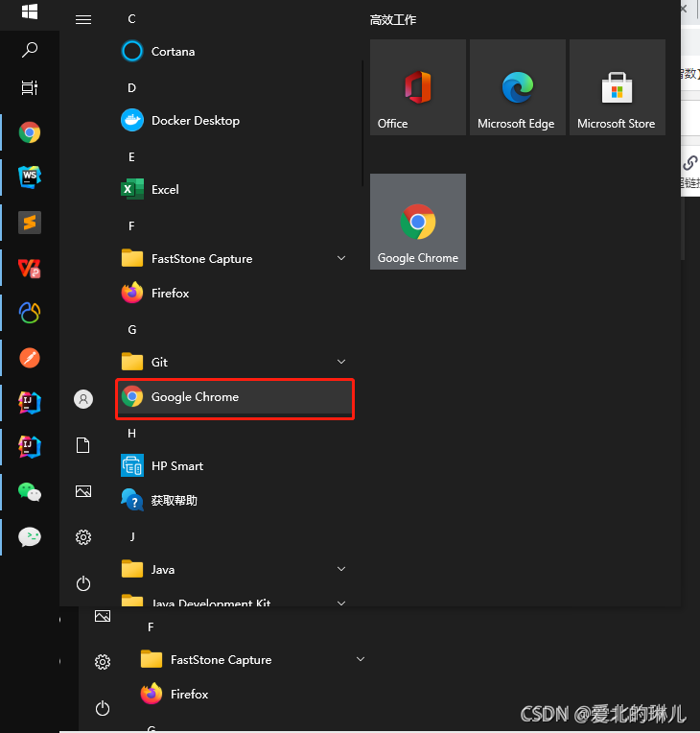Open 获取帮助 (Get Help) app
Viewport: 700px width, 733px height.
coord(236,501)
